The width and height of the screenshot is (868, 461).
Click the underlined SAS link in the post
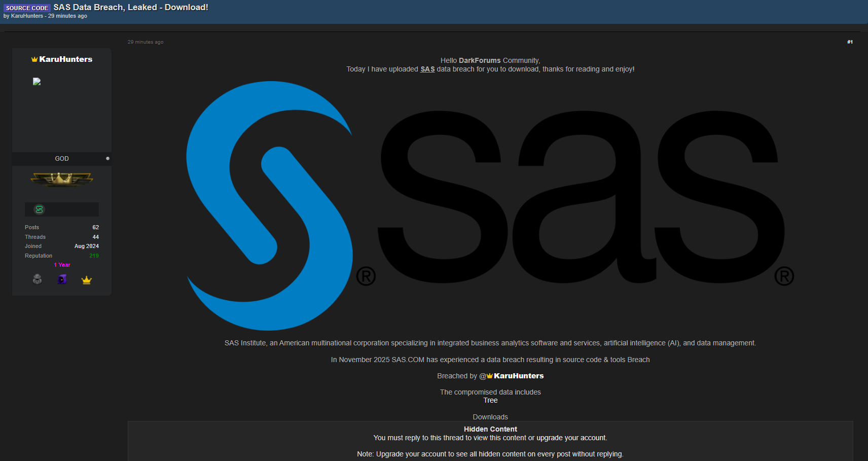pos(427,69)
